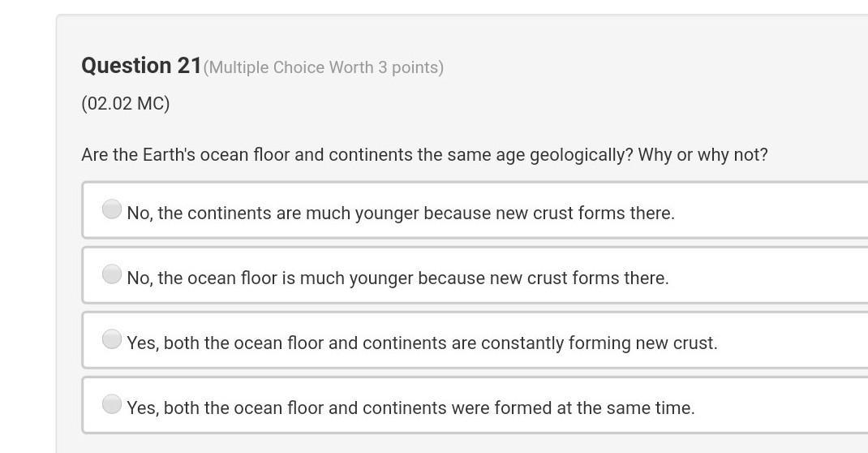Screen dimensions: 868x453
Task: Click answer text 'No, the continents are much younger'
Action: point(401,214)
